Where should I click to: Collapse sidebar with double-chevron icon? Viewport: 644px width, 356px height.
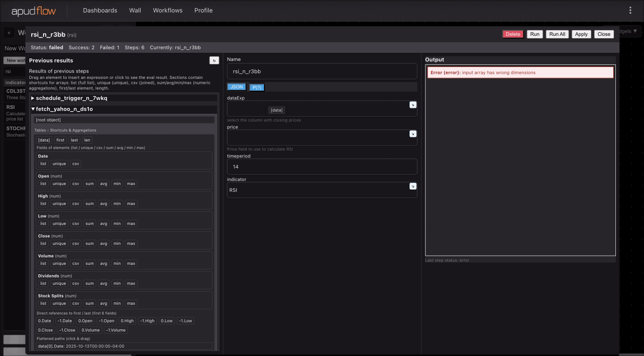pos(9,33)
